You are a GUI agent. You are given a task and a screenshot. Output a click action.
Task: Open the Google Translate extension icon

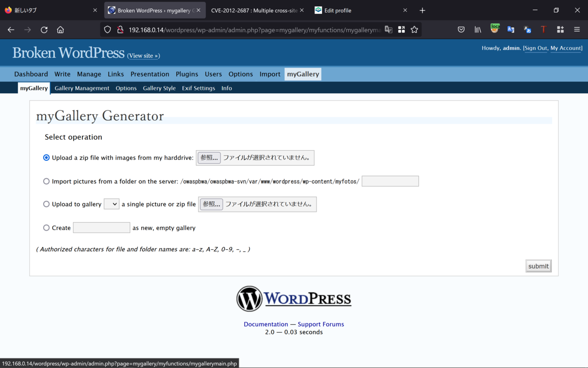point(511,29)
